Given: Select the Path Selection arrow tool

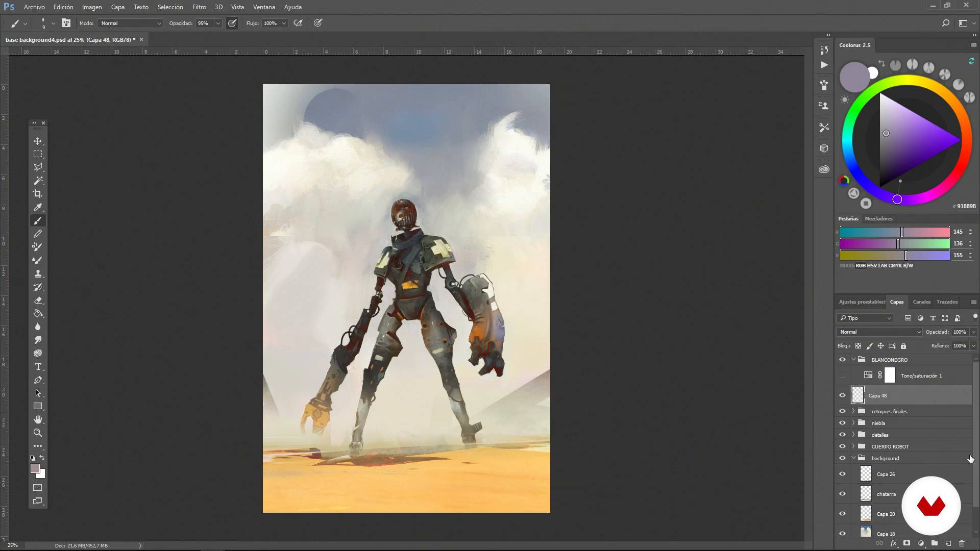Looking at the screenshot, I should [x=38, y=393].
